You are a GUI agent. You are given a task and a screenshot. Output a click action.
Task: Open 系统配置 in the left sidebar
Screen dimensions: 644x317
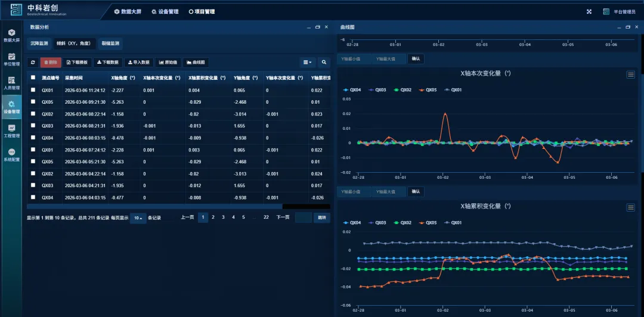coord(11,155)
